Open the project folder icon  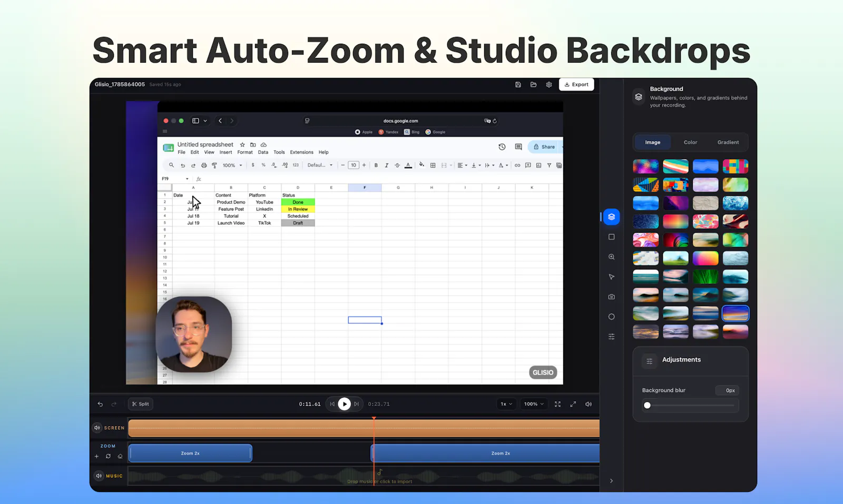coord(533,84)
